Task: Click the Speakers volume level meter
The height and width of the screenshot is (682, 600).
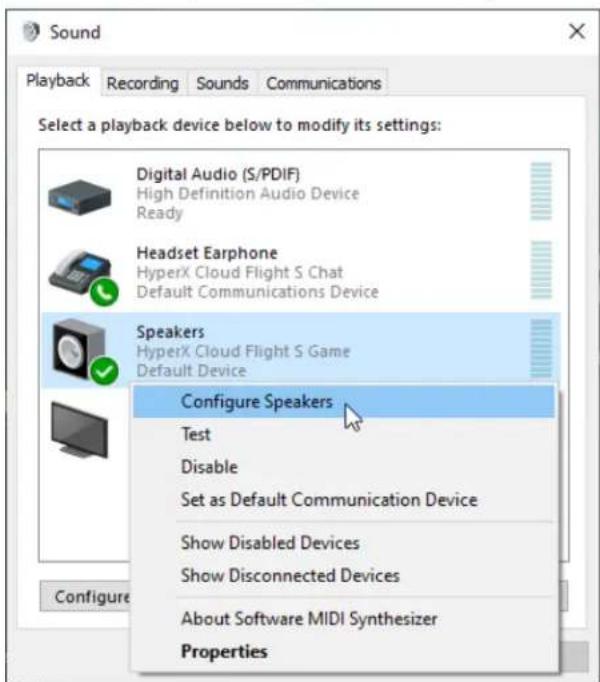Action: click(x=541, y=349)
